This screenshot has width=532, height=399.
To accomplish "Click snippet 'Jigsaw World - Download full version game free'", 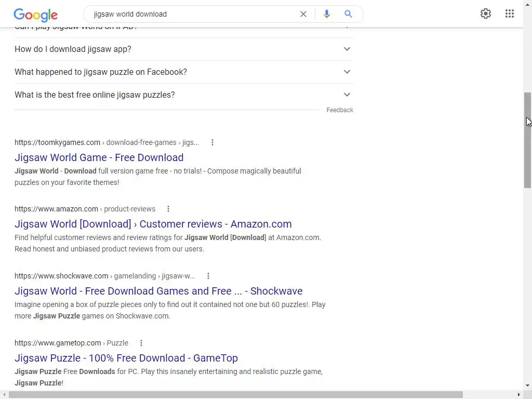I will [158, 177].
